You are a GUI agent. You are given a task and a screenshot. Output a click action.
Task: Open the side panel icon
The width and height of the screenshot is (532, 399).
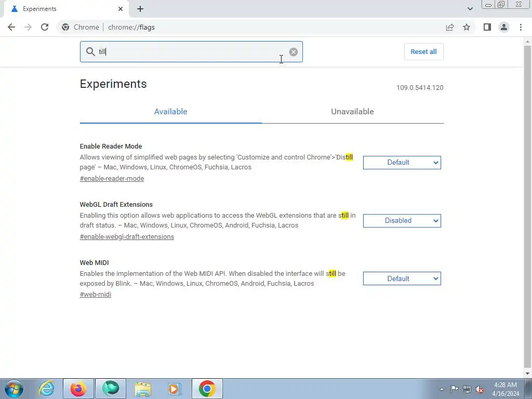pos(487,27)
